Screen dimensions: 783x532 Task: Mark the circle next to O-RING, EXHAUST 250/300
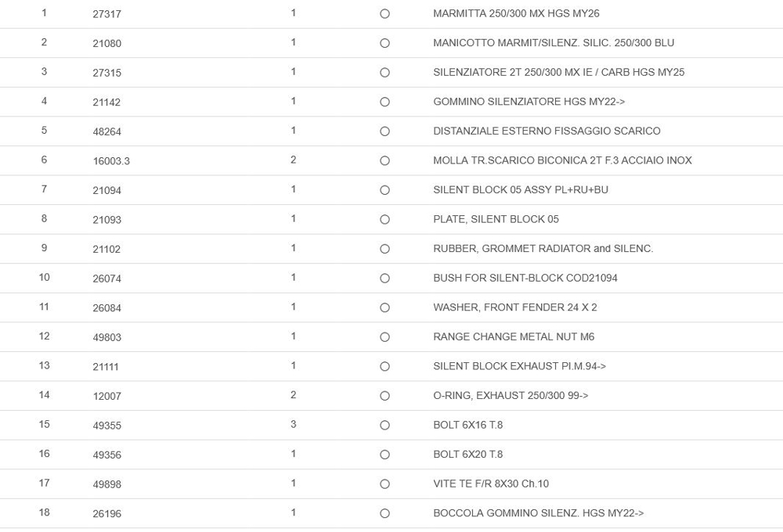pyautogui.click(x=384, y=396)
